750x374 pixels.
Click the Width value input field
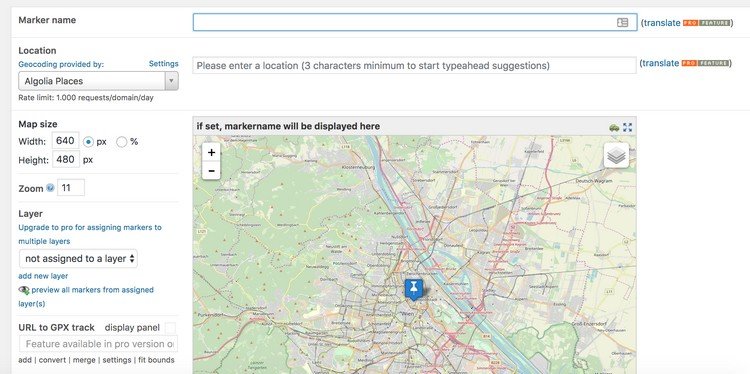[65, 141]
